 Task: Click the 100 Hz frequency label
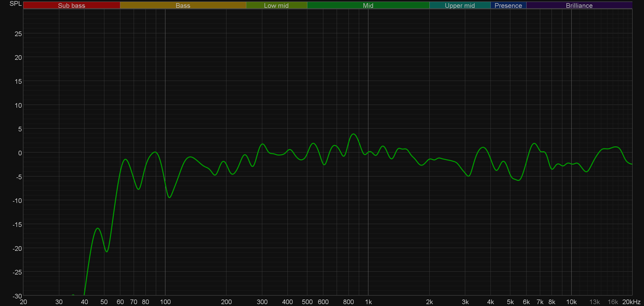point(165,302)
